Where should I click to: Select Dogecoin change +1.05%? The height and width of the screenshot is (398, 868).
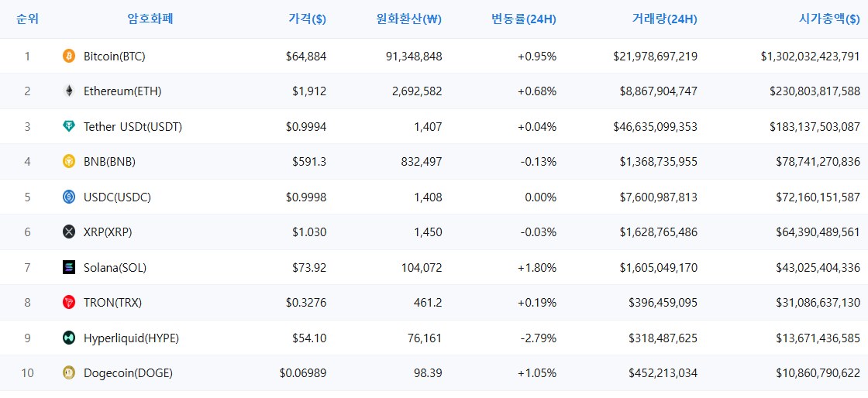pos(537,373)
